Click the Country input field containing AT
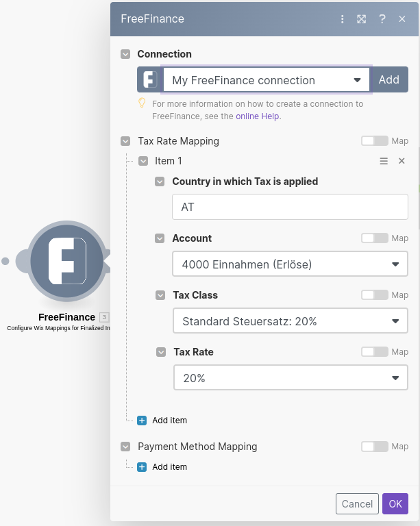 290,208
